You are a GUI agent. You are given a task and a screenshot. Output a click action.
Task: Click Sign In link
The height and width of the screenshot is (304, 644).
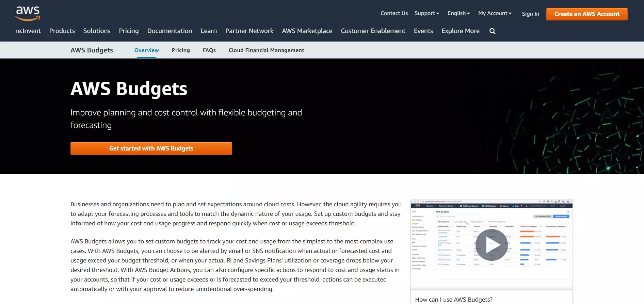(x=530, y=14)
